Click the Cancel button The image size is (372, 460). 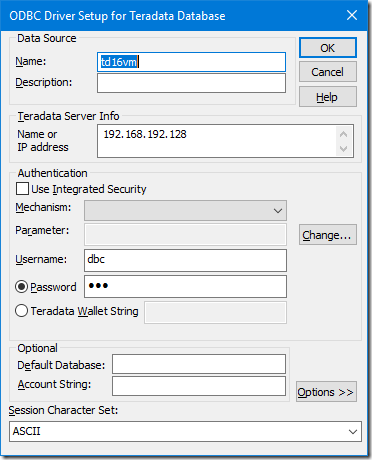(328, 72)
